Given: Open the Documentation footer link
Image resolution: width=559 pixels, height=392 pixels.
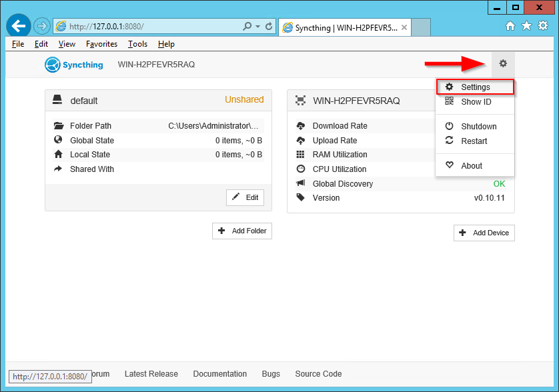Looking at the screenshot, I should tap(220, 374).
